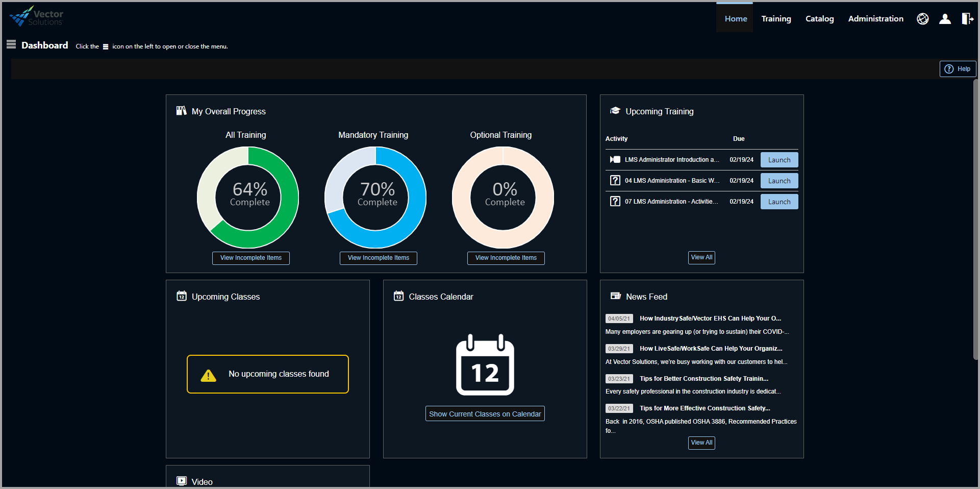Click the quiz icon for 04 LMS Administration
Image resolution: width=980 pixels, height=489 pixels.
[x=615, y=180]
